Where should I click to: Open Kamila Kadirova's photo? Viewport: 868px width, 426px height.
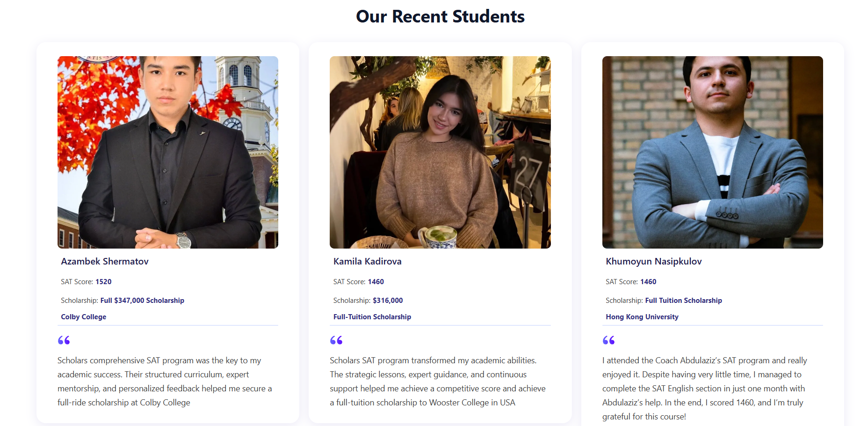[x=440, y=152]
